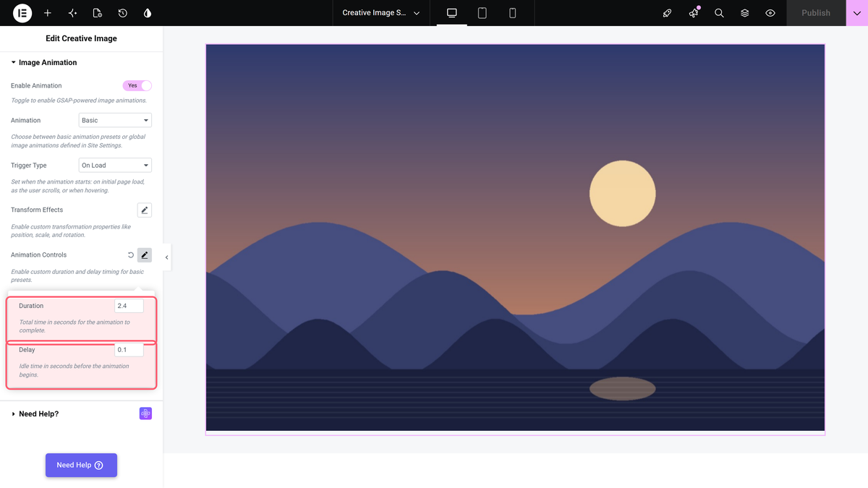The image size is (868, 488).
Task: Open the revision history icon
Action: pyautogui.click(x=123, y=13)
